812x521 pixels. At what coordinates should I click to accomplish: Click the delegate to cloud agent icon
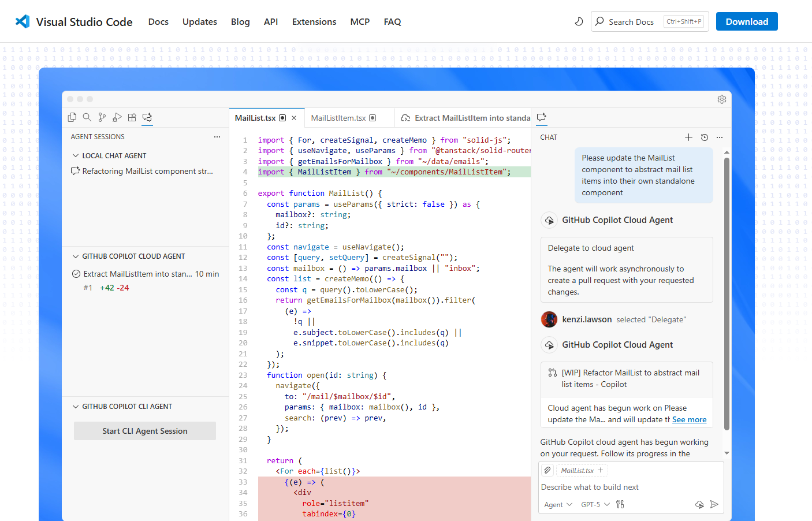[699, 504]
